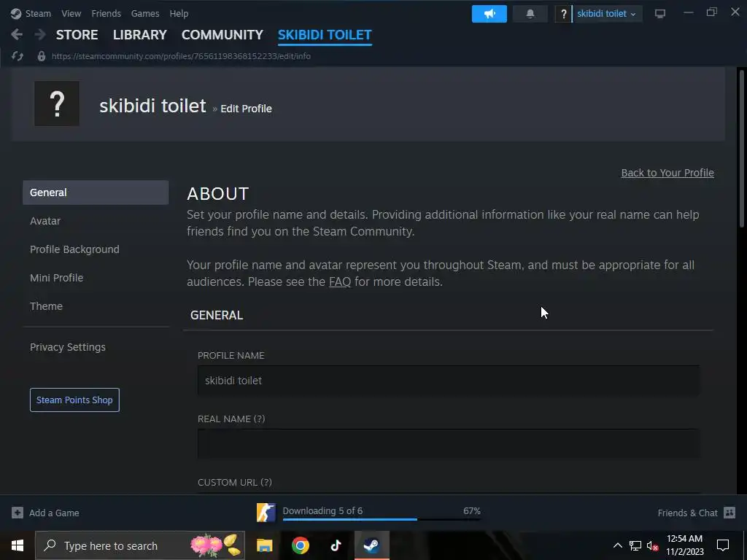This screenshot has width=747, height=560.
Task: Show hidden system tray icons
Action: tap(617, 545)
